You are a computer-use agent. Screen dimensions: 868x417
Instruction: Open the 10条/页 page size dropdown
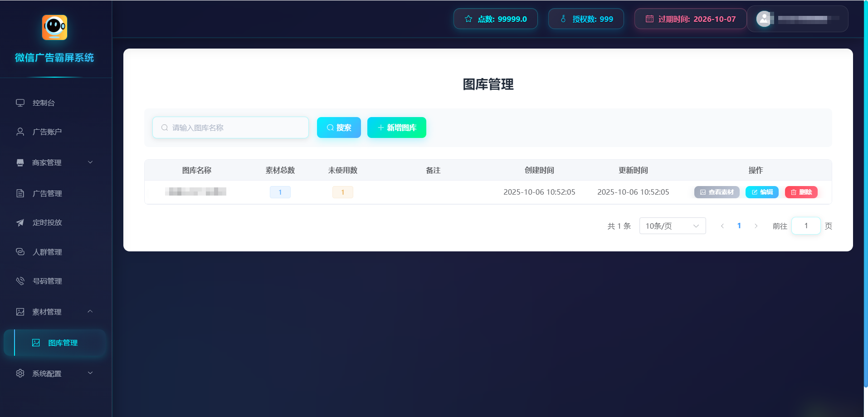(672, 226)
